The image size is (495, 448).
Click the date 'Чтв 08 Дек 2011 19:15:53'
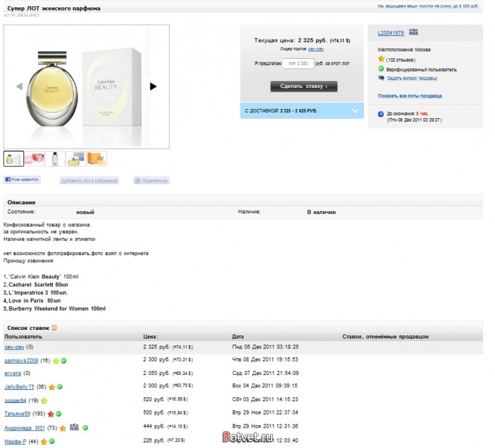pyautogui.click(x=265, y=360)
